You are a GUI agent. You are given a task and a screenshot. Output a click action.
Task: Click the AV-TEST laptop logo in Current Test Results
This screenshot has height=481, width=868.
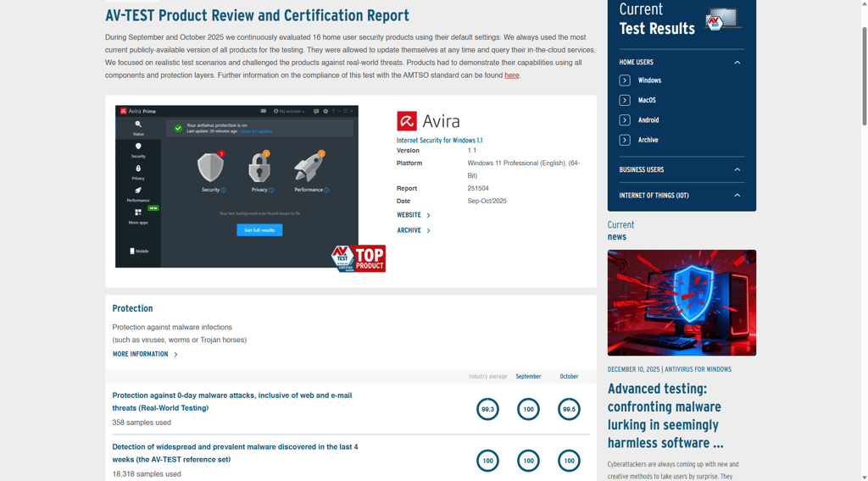coord(724,19)
